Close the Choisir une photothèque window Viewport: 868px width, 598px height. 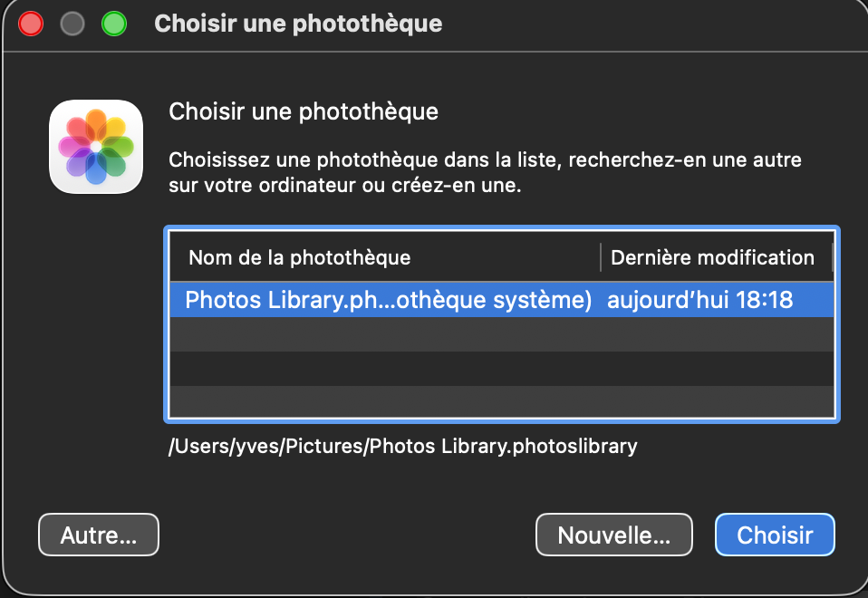31,24
